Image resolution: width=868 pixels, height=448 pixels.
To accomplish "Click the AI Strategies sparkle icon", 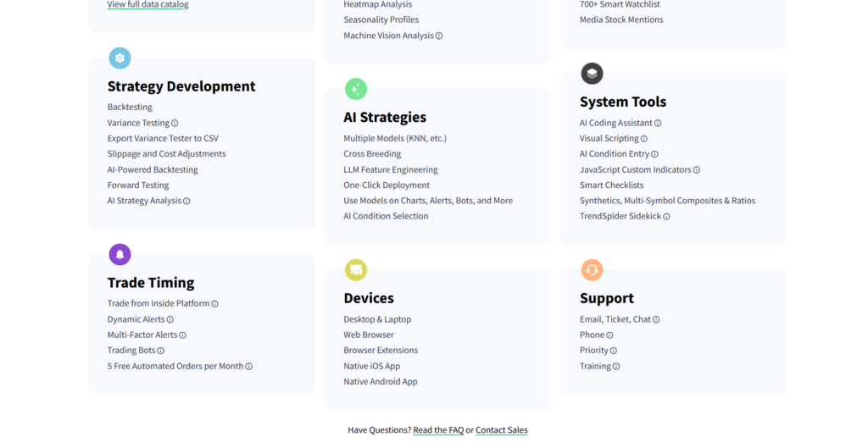I will tap(356, 89).
